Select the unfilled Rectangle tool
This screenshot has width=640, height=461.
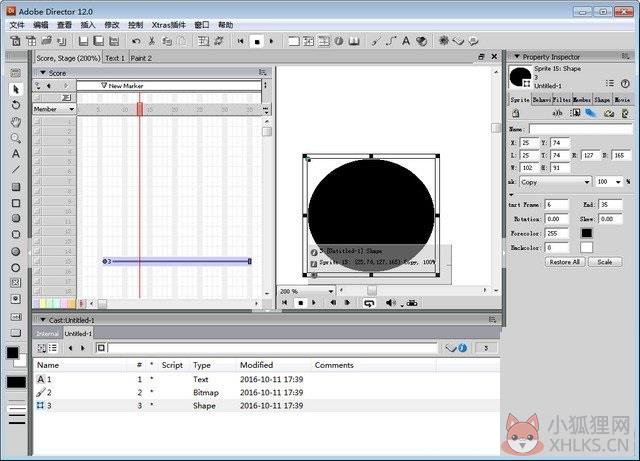[16, 203]
